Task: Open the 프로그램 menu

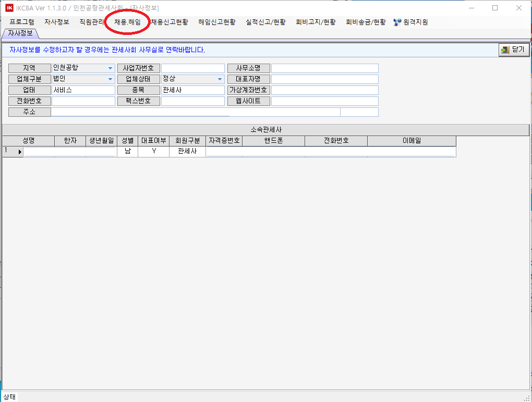Action: (22, 22)
